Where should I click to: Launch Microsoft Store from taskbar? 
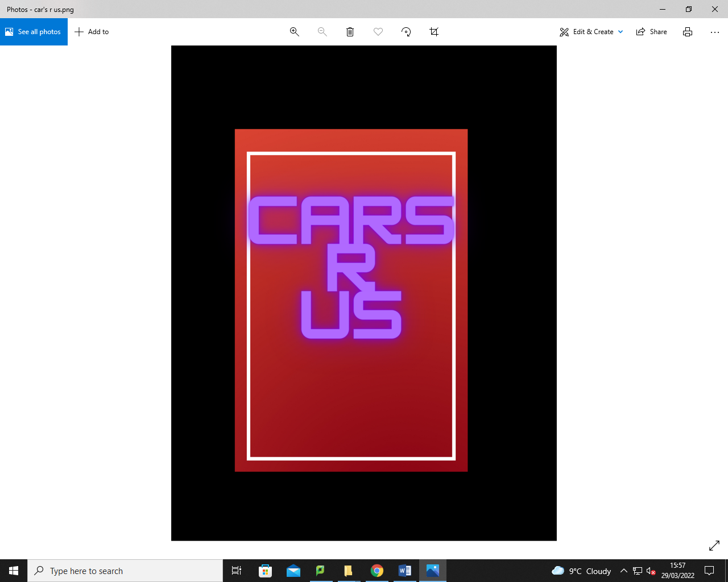pyautogui.click(x=265, y=571)
